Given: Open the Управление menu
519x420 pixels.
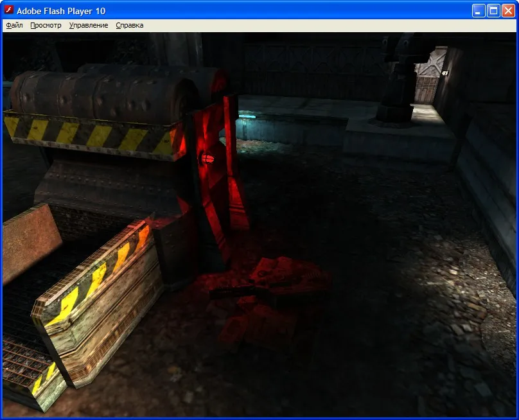Looking at the screenshot, I should [89, 25].
